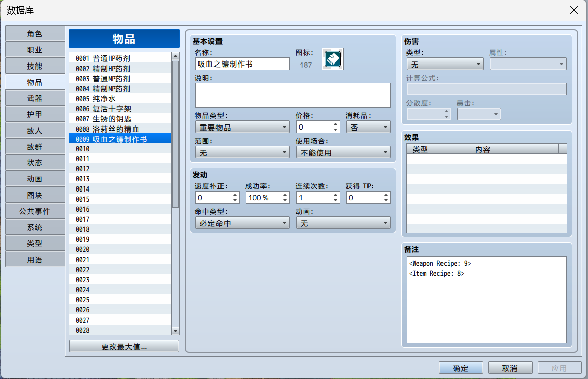Open the 使用场合 dropdown showing 不能使用
The image size is (588, 379).
pyautogui.click(x=343, y=152)
